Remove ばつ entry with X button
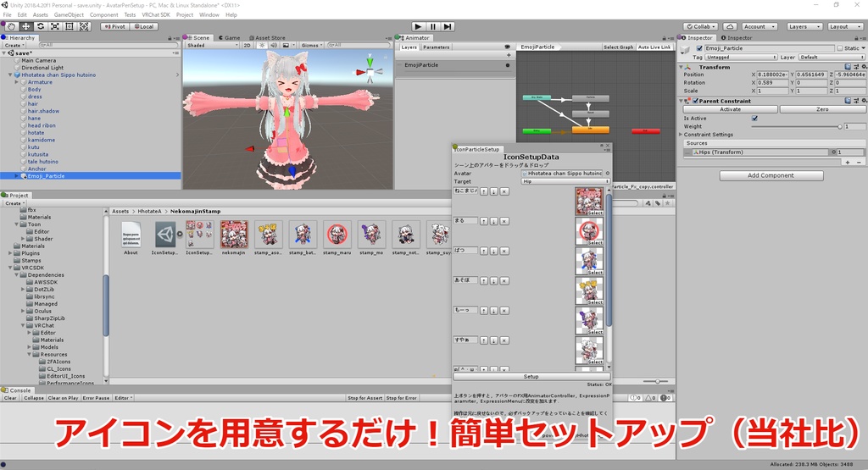Image resolution: width=868 pixels, height=470 pixels. pyautogui.click(x=504, y=251)
